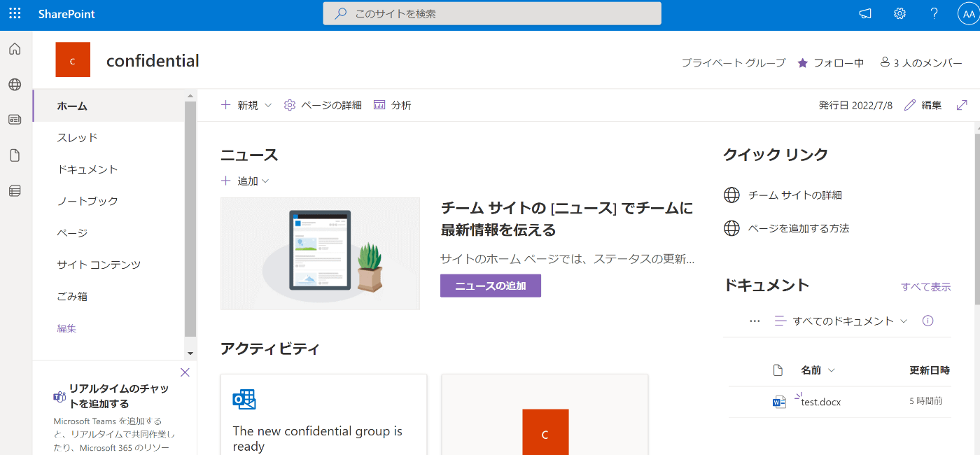Open My files page icon in rail
Viewport: 980px width, 455px height.
[15, 155]
